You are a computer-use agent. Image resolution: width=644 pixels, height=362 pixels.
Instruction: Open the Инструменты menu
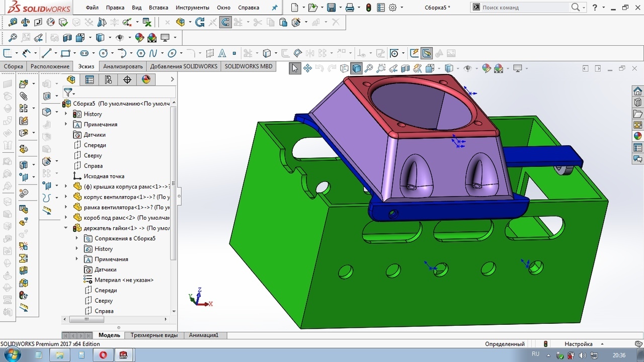click(x=193, y=8)
